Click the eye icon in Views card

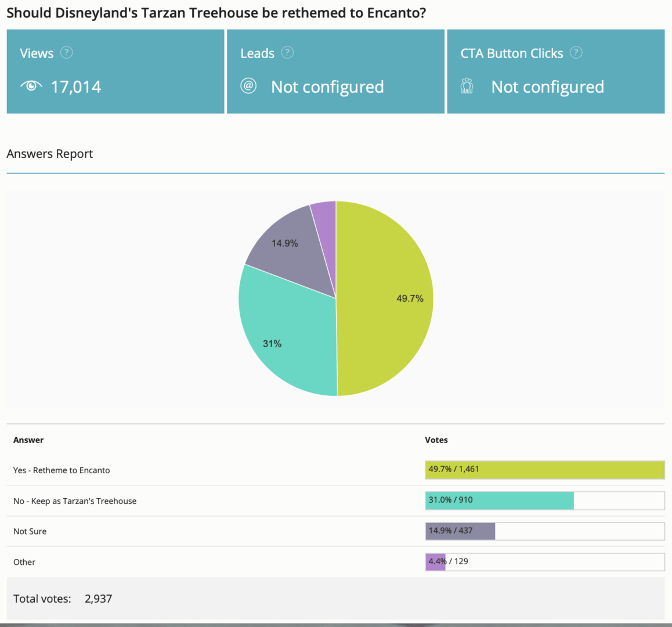point(31,86)
